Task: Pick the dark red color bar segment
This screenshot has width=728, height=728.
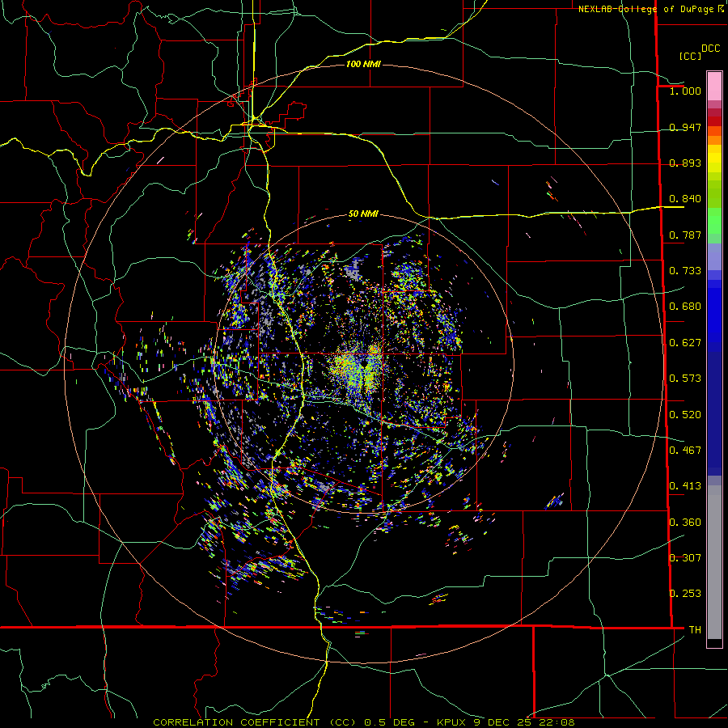Action: pyautogui.click(x=714, y=121)
